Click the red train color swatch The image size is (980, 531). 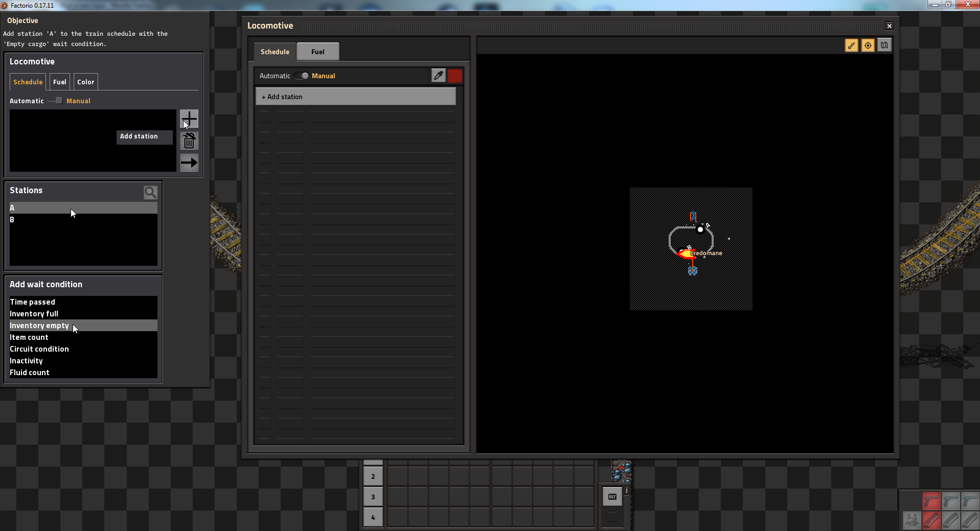click(454, 76)
